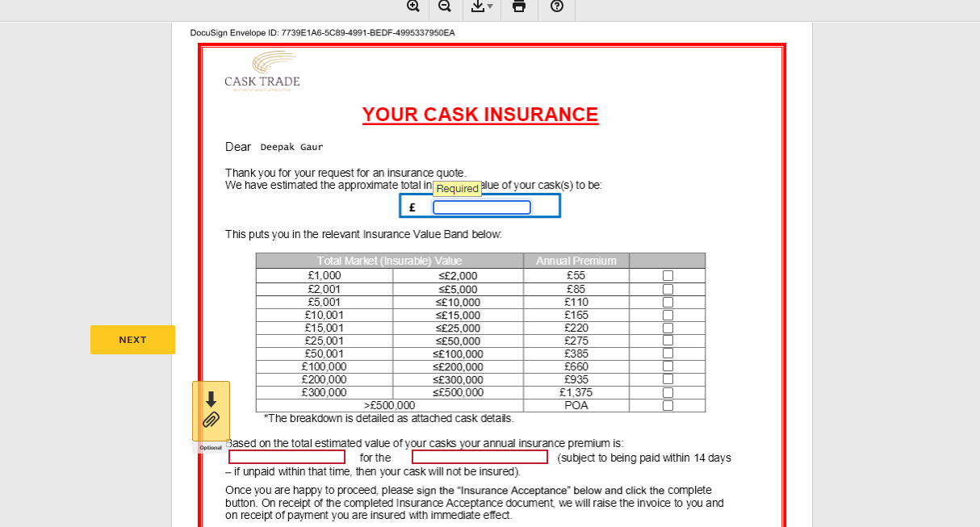This screenshot has height=527, width=980.
Task: Tick the checkbox for £935 premium row
Action: [x=668, y=379]
